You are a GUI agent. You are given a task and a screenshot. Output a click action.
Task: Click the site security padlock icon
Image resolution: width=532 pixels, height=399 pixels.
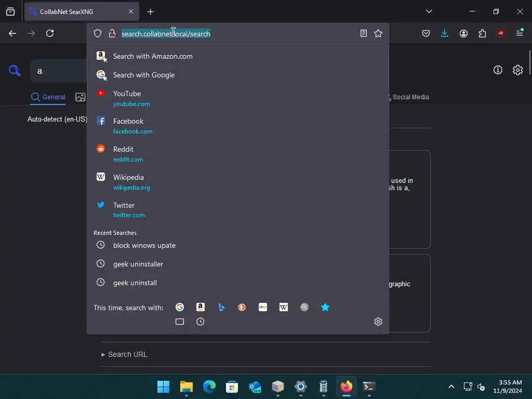point(112,33)
